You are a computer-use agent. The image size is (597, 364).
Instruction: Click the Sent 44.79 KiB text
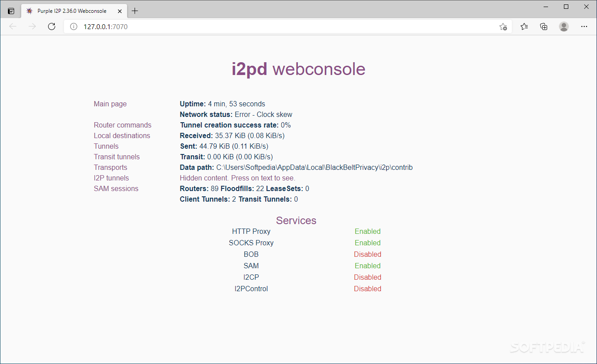tap(224, 146)
